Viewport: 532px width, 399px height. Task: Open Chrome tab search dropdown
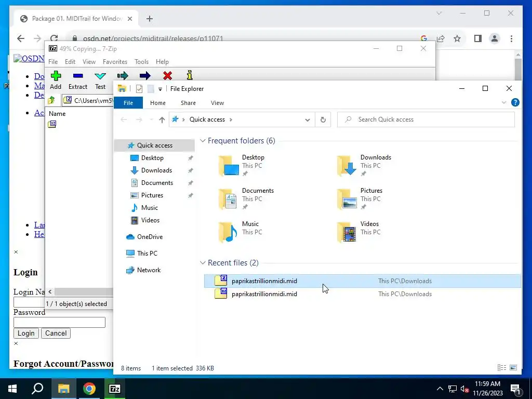coord(439,13)
